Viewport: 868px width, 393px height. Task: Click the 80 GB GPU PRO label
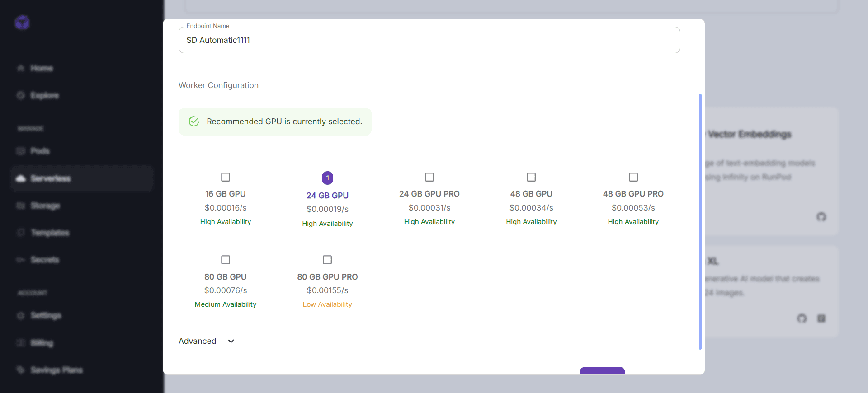point(327,277)
